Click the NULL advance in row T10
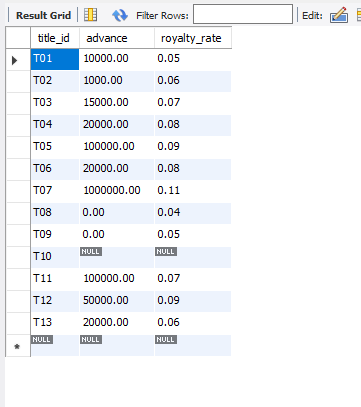This screenshot has width=361, height=407. pos(117,257)
